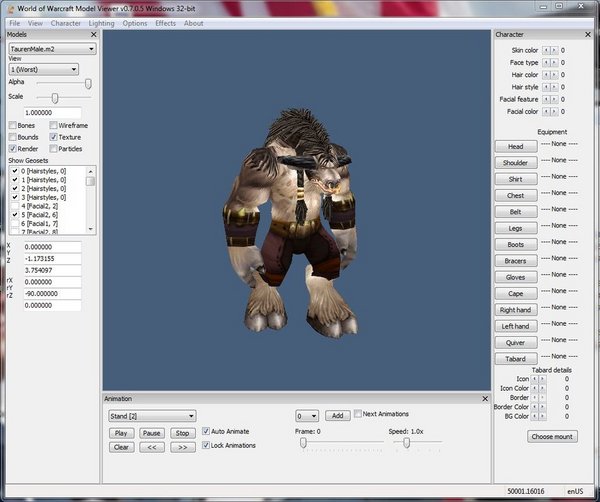Click the next arrow for Skin color
Screen dimensions: 600x502
[x=553, y=49]
